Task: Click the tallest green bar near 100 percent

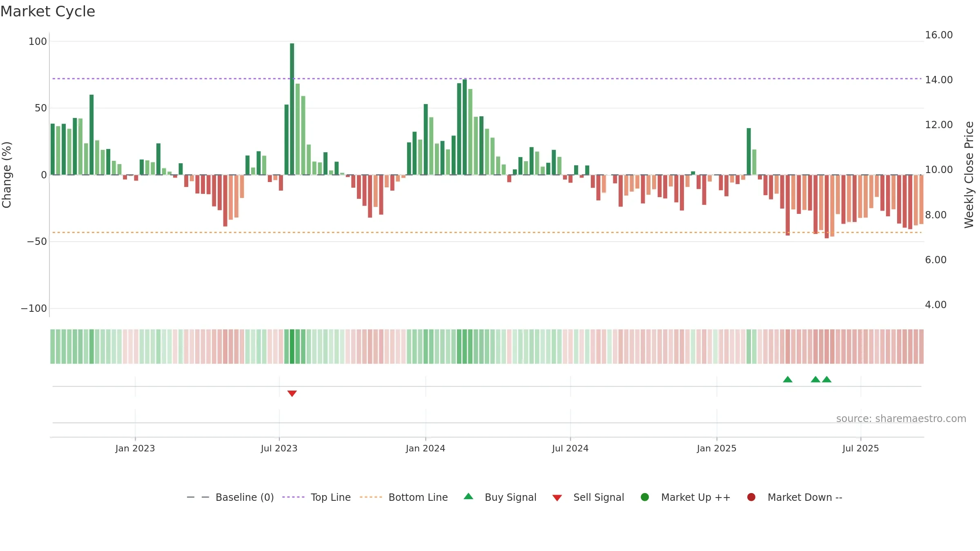Action: coord(292,109)
